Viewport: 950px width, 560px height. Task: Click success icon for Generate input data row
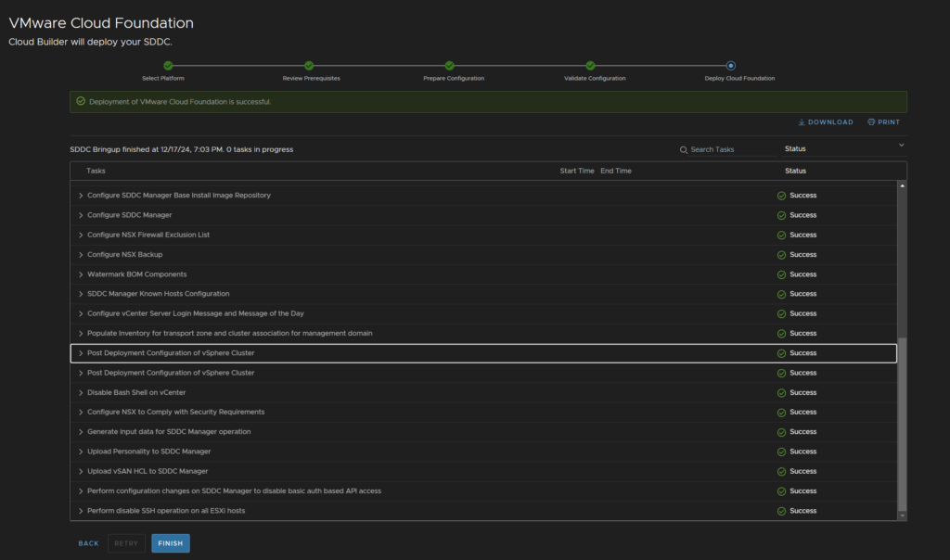(781, 432)
